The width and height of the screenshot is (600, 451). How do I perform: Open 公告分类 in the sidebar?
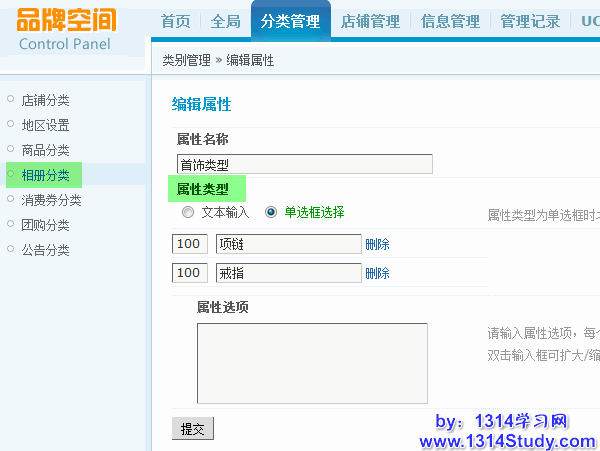click(45, 250)
